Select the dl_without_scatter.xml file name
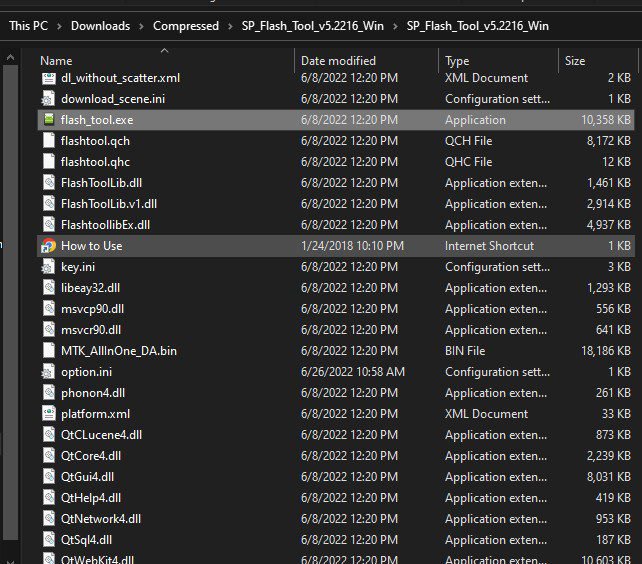This screenshot has height=564, width=642. (120, 78)
